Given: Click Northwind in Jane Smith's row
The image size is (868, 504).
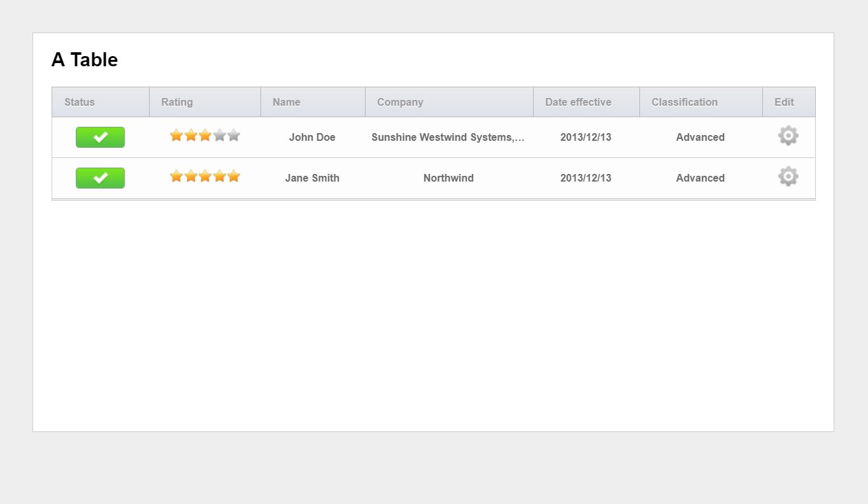Looking at the screenshot, I should click(x=448, y=178).
